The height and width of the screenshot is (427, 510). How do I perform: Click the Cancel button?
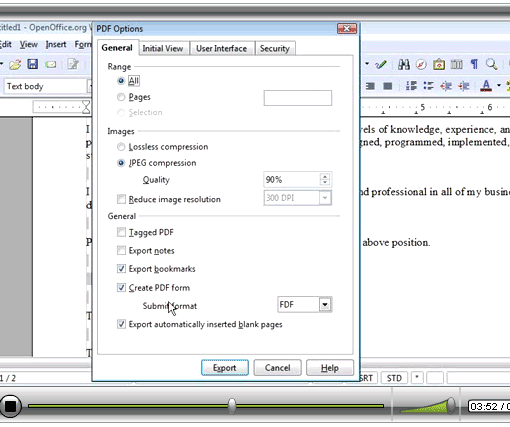277,368
